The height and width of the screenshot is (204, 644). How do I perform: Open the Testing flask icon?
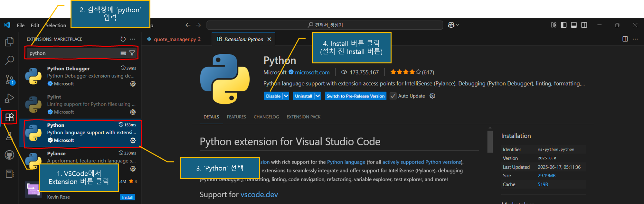point(9,136)
